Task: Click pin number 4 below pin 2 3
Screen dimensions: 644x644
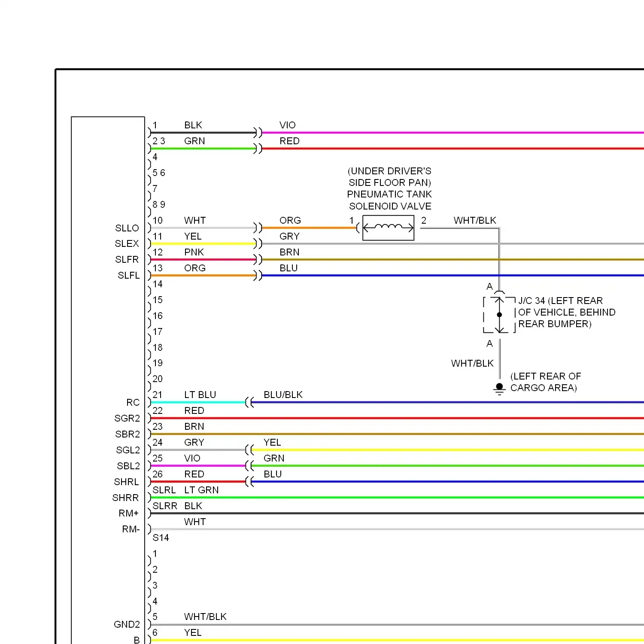Action: pyautogui.click(x=155, y=157)
